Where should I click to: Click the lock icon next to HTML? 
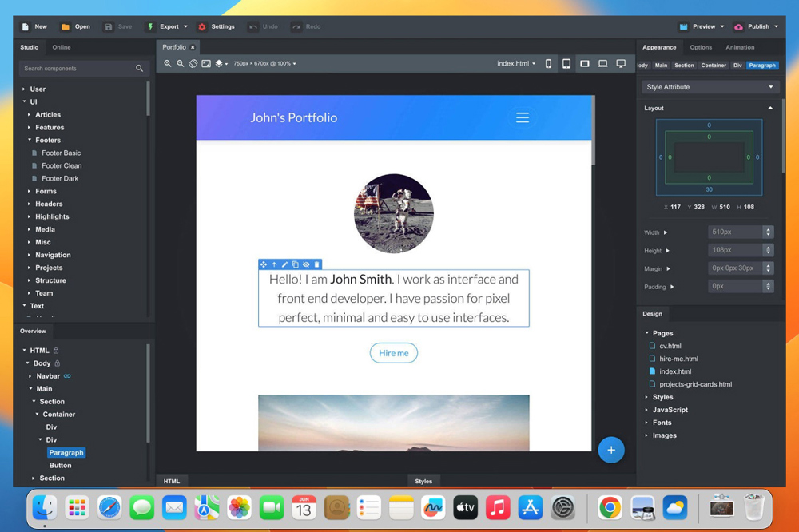(56, 351)
